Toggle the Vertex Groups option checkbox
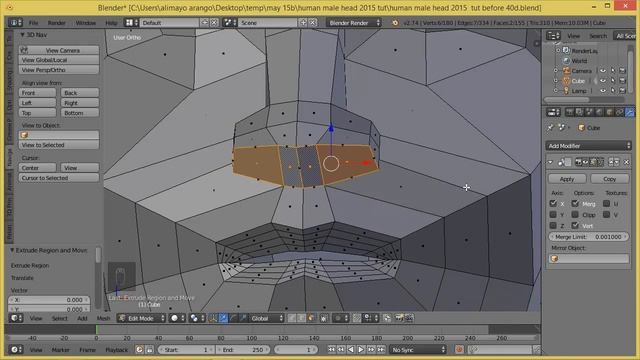Viewport: 640px width, 360px height. (575, 225)
